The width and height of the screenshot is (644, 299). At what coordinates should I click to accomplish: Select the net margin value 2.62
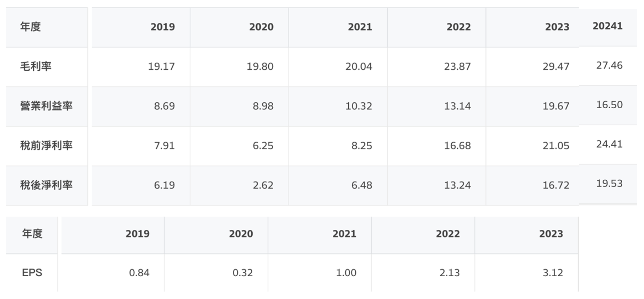(x=263, y=185)
